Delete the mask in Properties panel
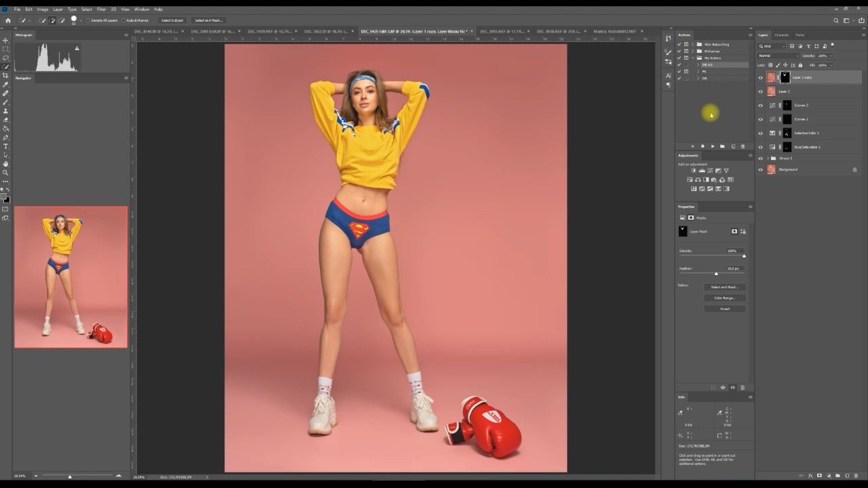868x488 pixels. pyautogui.click(x=743, y=388)
